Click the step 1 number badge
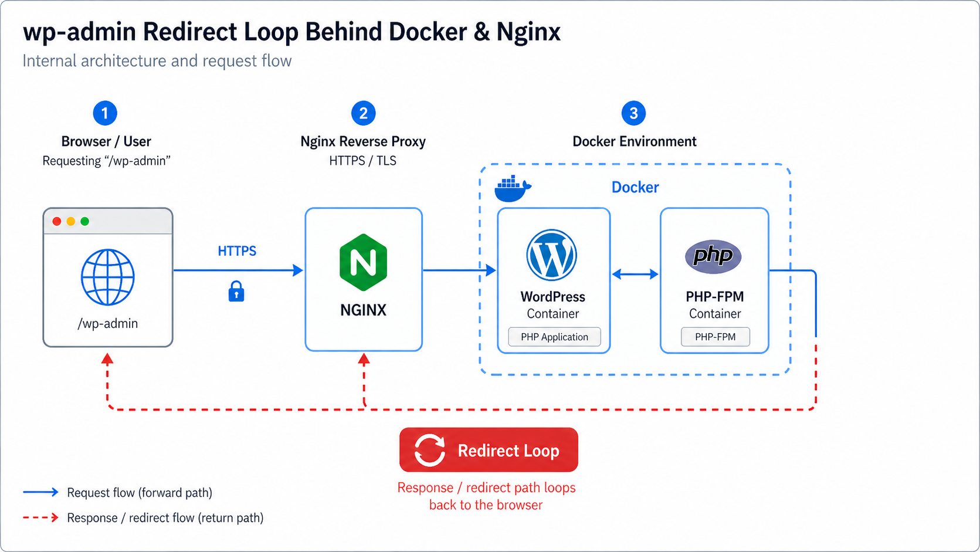The height and width of the screenshot is (552, 980). [x=105, y=113]
